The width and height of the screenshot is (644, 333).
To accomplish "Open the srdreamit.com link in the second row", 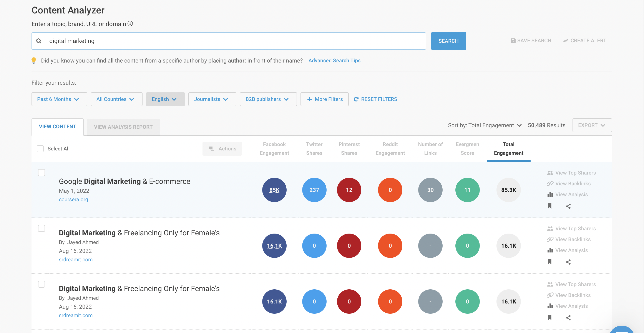I will [75, 260].
